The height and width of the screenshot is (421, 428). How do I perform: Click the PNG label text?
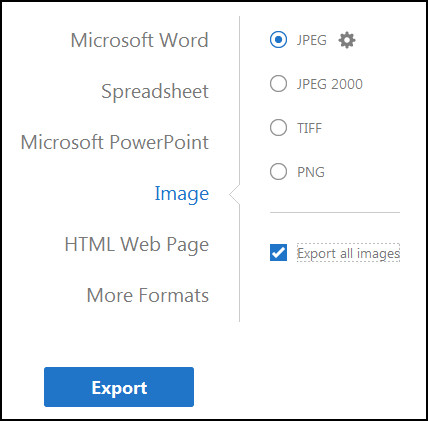[311, 172]
